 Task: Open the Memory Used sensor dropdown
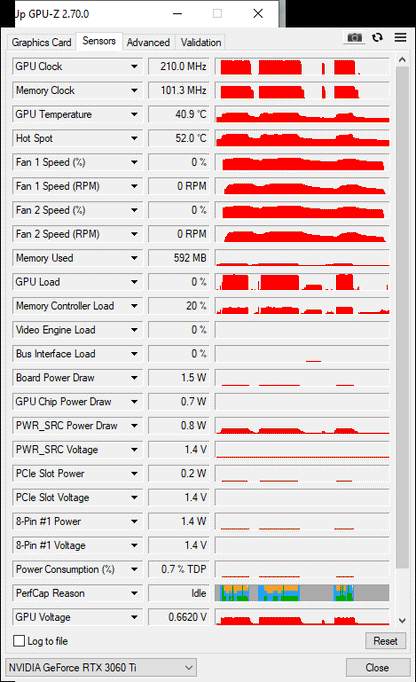(134, 258)
